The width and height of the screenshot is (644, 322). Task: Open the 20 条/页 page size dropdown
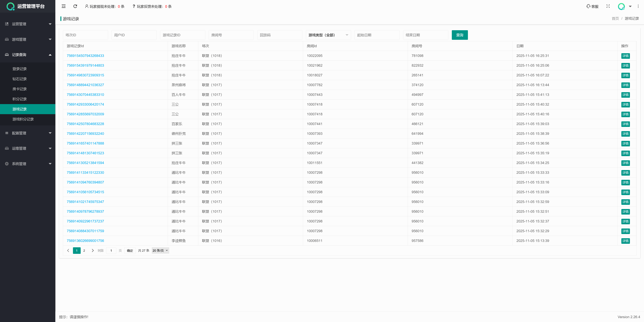point(160,250)
